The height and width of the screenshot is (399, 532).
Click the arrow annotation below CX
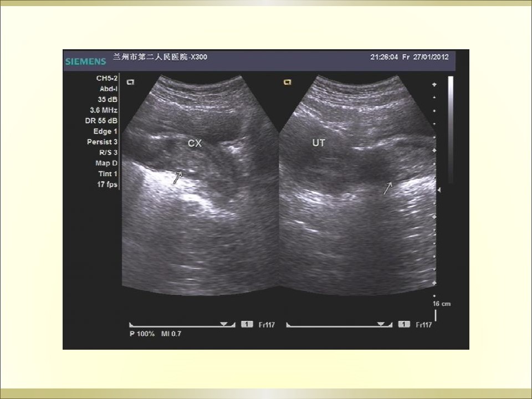(x=177, y=177)
